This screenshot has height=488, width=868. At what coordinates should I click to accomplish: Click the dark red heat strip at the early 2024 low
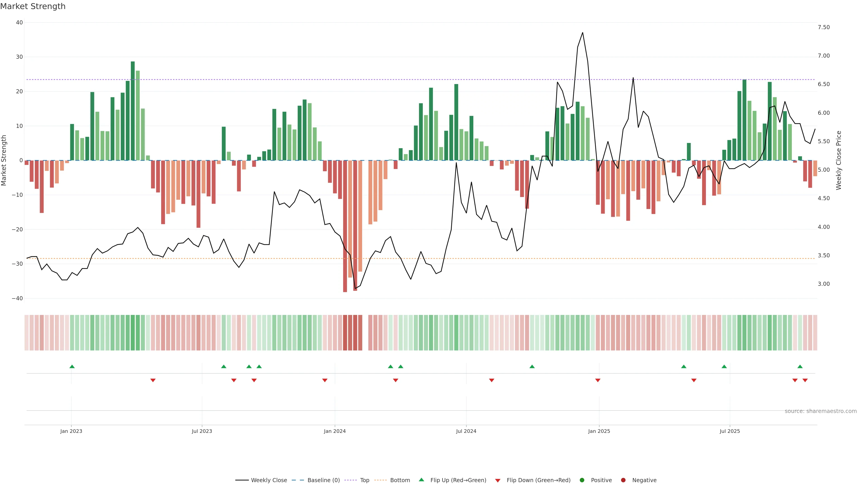click(345, 332)
